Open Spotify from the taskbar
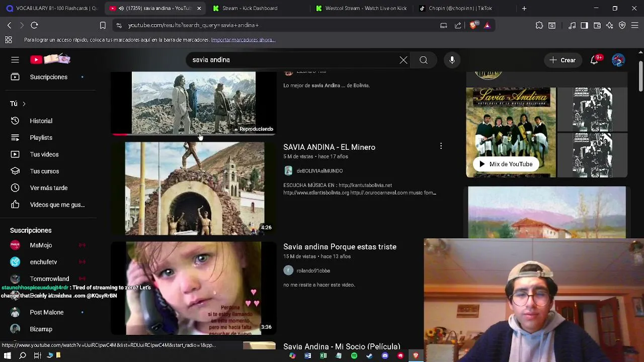This screenshot has width=644, height=362. pyautogui.click(x=354, y=355)
